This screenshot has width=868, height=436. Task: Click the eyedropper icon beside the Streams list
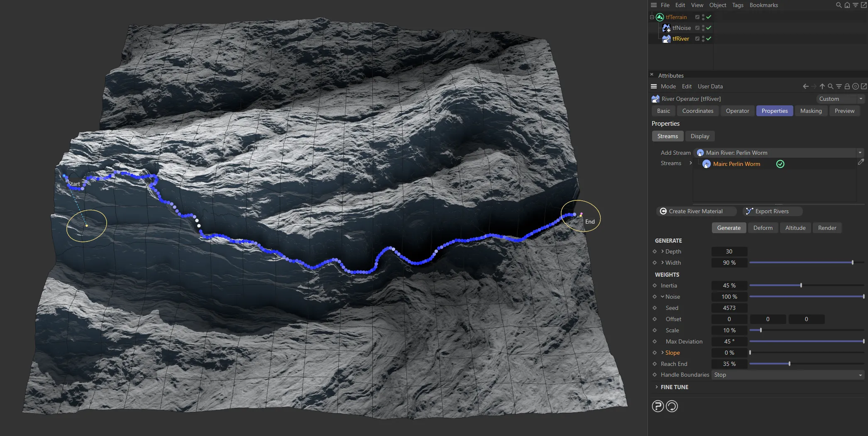(861, 162)
